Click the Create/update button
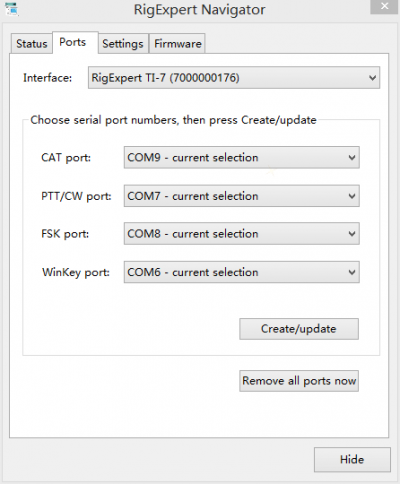 click(x=299, y=329)
